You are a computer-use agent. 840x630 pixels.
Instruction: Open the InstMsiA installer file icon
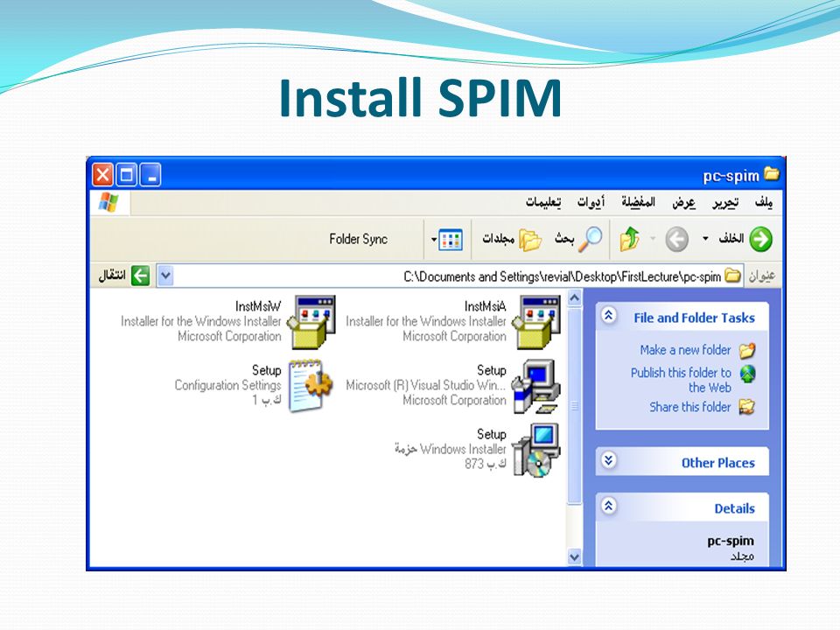536,322
